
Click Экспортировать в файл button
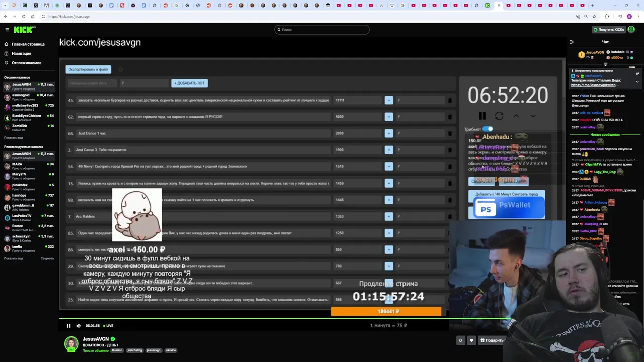(89, 69)
